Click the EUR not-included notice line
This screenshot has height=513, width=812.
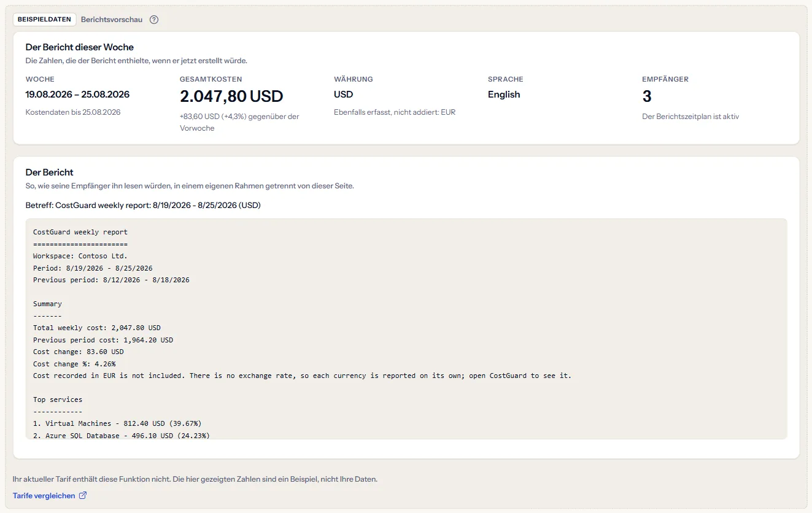click(302, 376)
